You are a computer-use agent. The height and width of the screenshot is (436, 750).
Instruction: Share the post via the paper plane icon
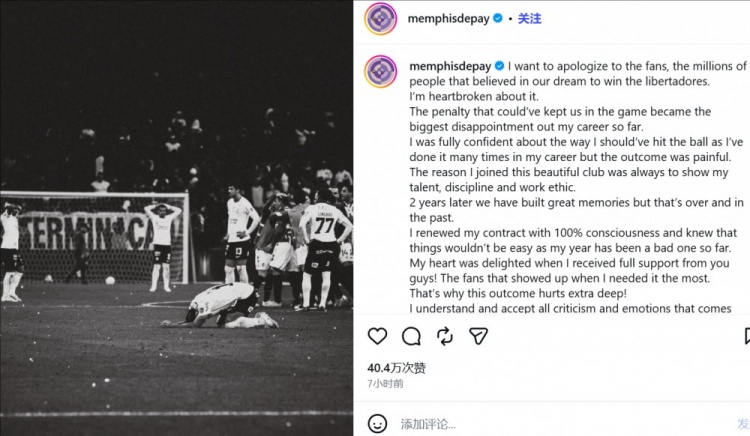(x=478, y=336)
